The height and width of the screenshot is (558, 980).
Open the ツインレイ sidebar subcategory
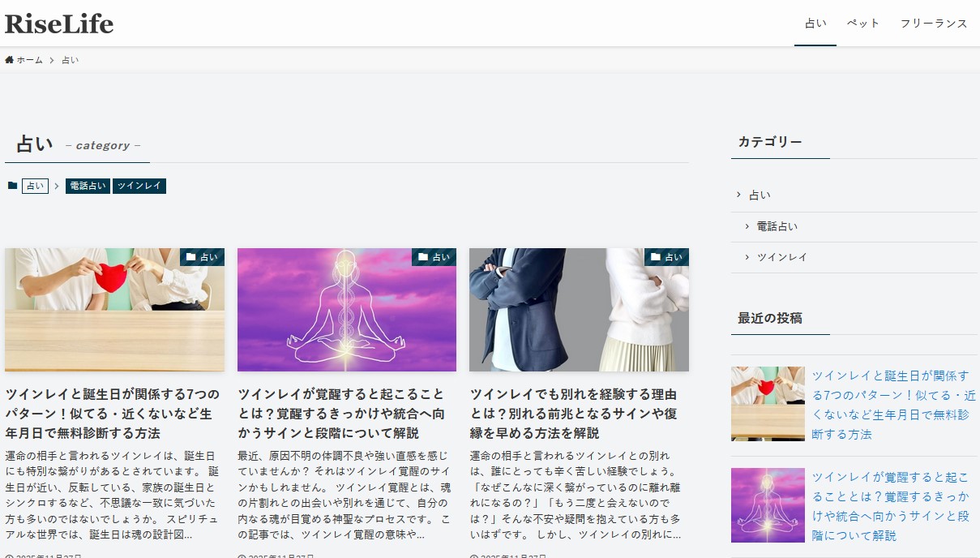[x=781, y=257]
